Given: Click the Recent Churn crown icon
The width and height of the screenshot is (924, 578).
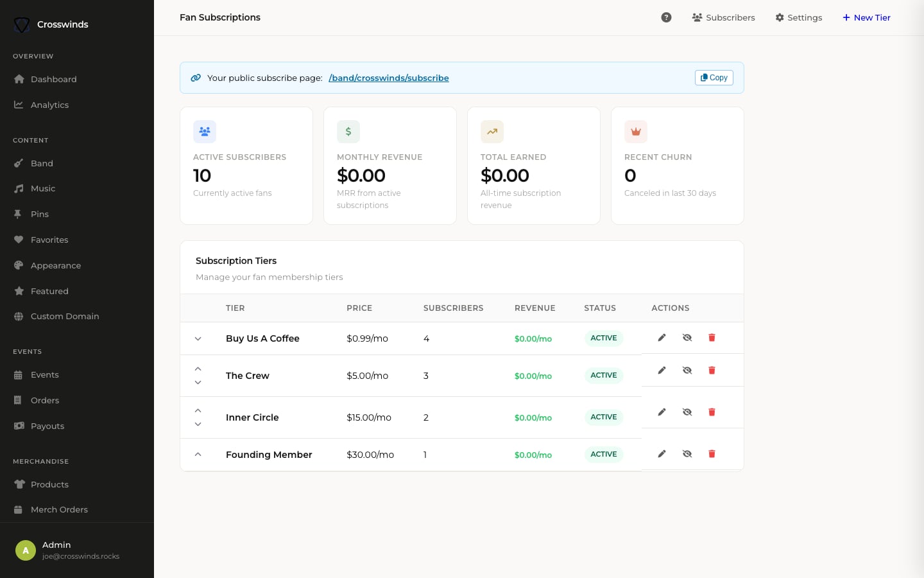Looking at the screenshot, I should [x=636, y=132].
